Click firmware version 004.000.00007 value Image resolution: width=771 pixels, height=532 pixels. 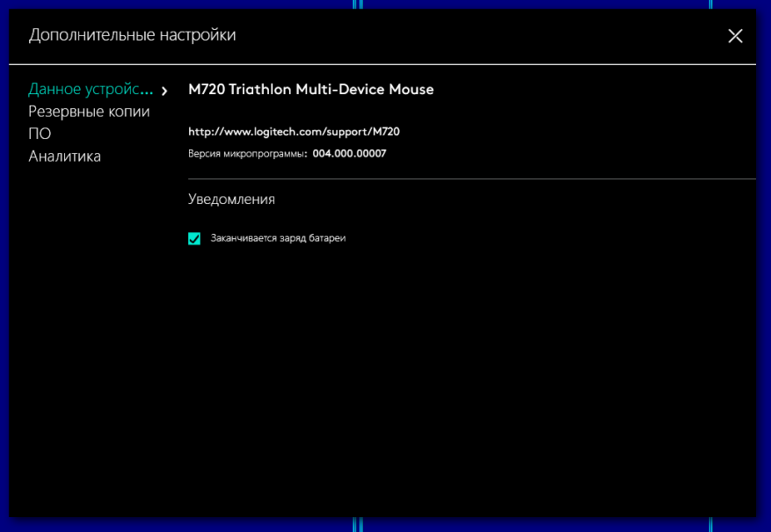point(349,153)
